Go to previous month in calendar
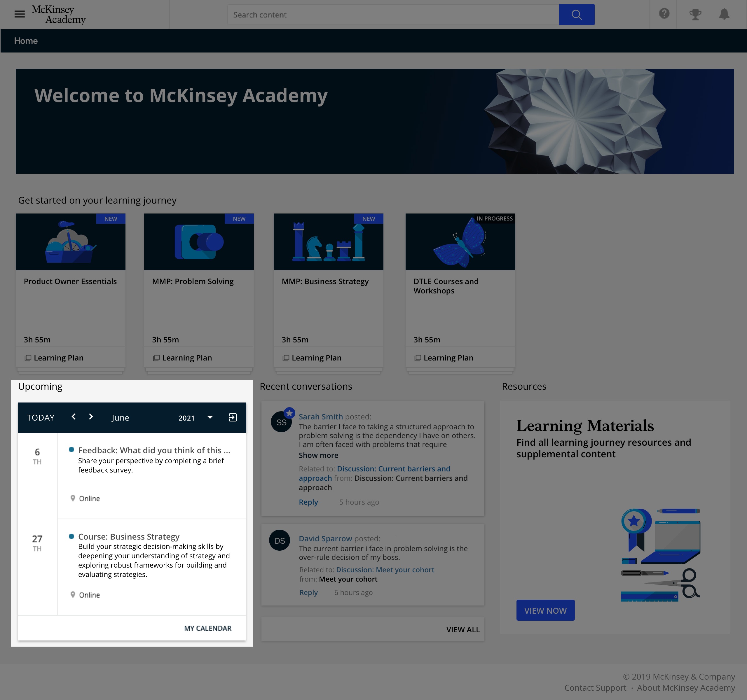Screen dimensions: 747x700 pyautogui.click(x=74, y=416)
